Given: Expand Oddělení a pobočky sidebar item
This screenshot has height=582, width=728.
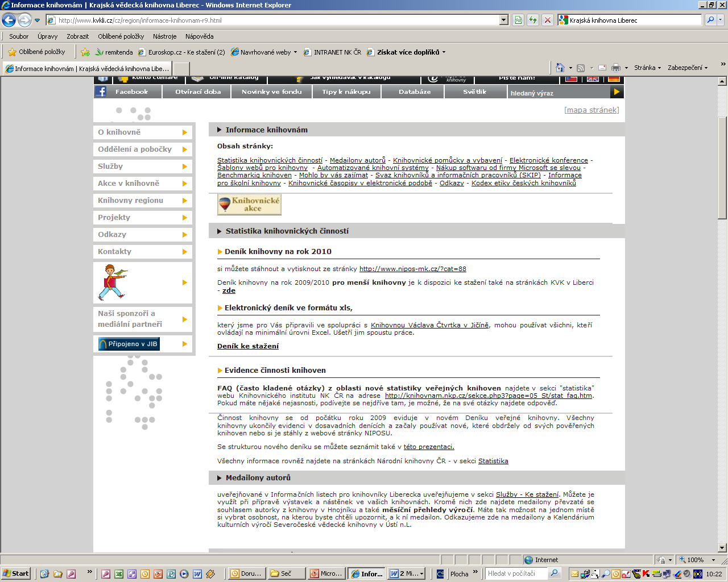Looking at the screenshot, I should click(143, 149).
